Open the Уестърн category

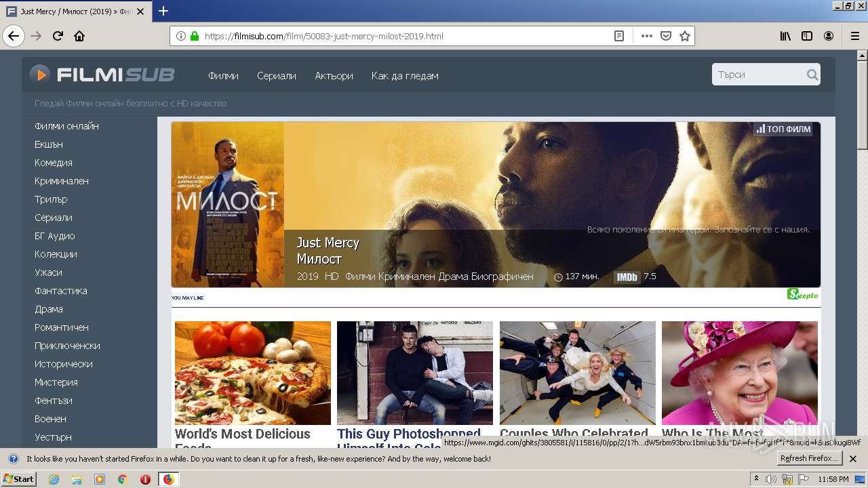[x=53, y=437]
